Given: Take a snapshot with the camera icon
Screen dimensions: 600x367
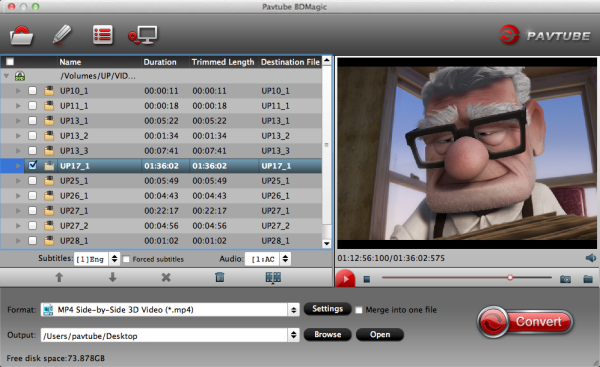Looking at the screenshot, I should [x=565, y=279].
